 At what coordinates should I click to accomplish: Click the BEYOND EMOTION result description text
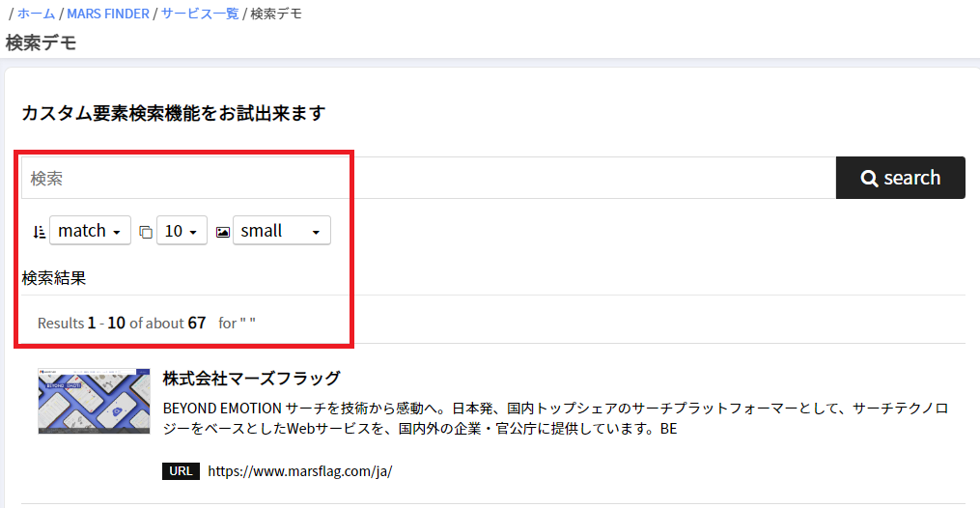click(x=555, y=418)
